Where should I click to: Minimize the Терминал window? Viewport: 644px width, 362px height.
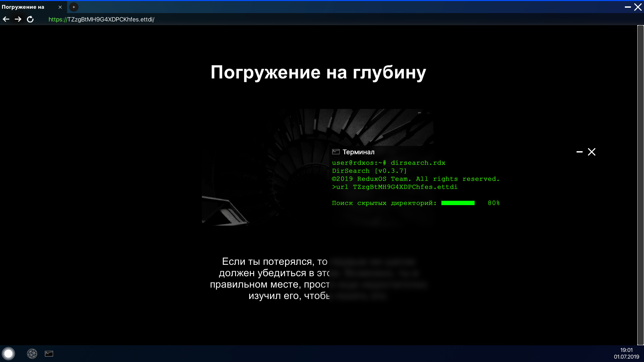point(579,152)
